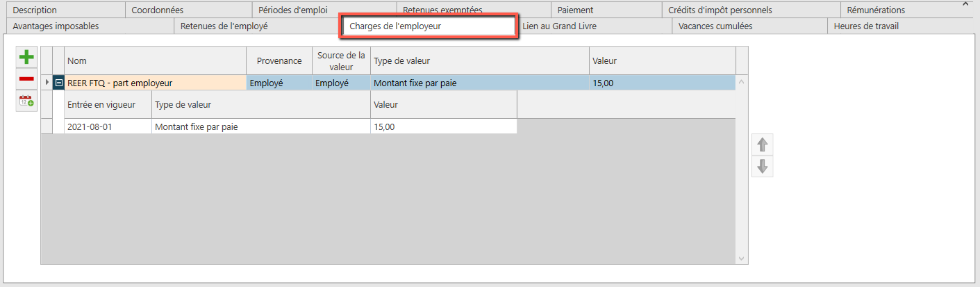
Task: Add a new employer charge with green plus
Action: (26, 58)
